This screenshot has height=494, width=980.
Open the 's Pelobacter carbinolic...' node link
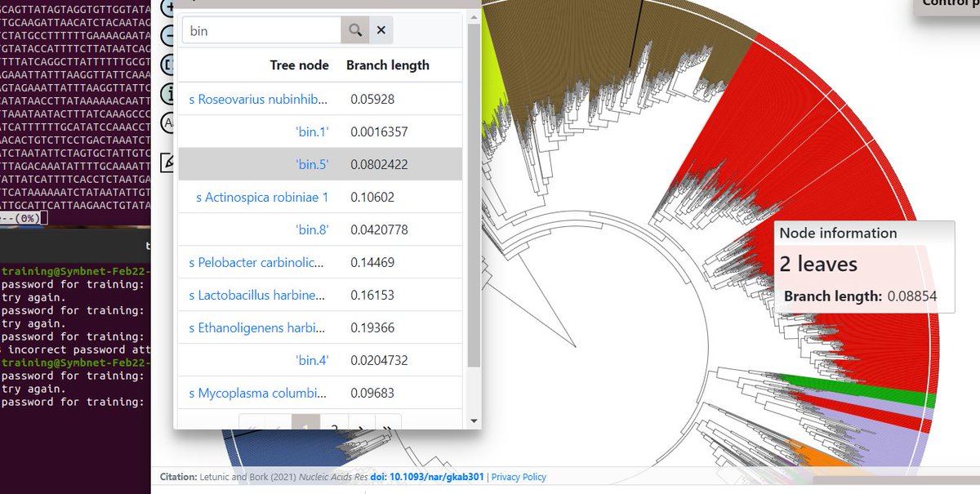(x=258, y=262)
